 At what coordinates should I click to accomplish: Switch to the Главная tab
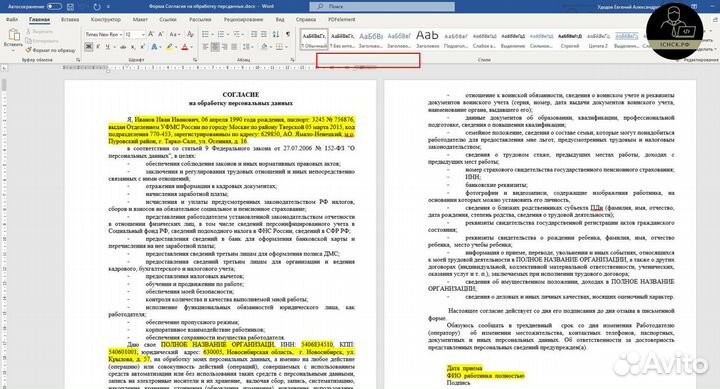[x=39, y=20]
